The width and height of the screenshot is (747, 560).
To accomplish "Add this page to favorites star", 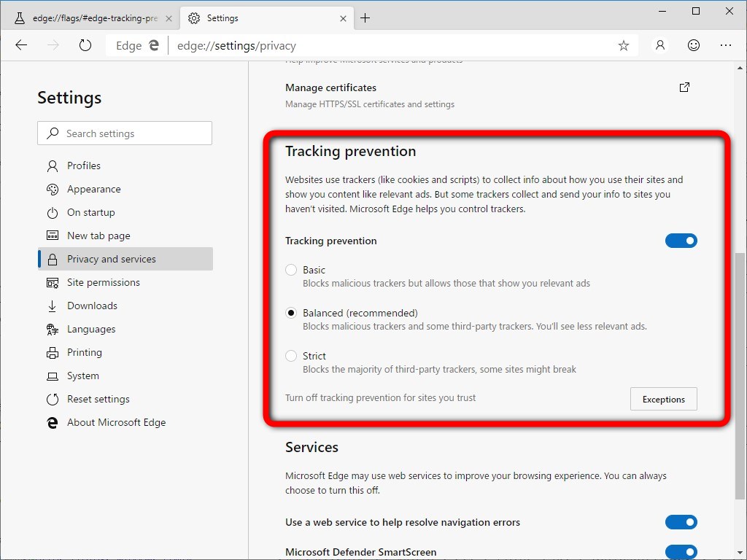I will point(623,45).
